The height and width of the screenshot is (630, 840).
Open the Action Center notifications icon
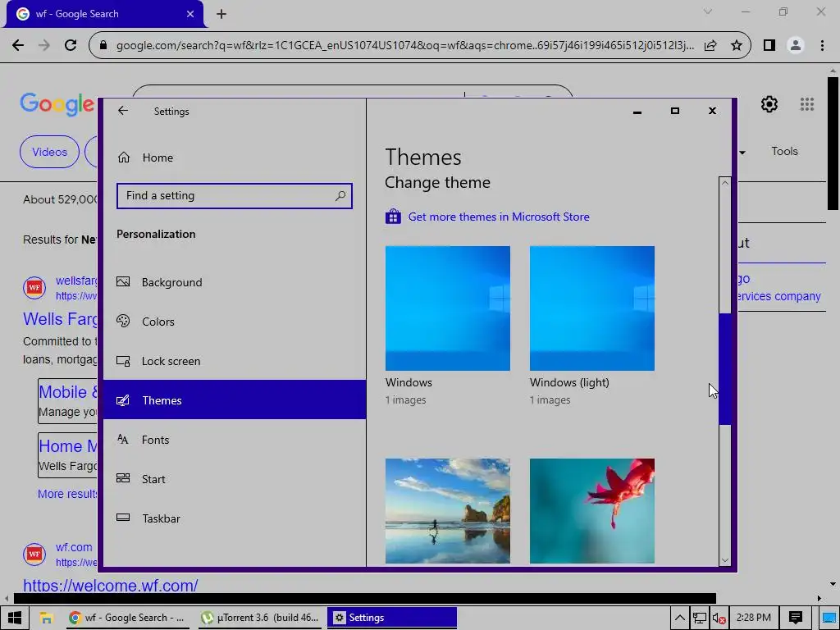796,618
